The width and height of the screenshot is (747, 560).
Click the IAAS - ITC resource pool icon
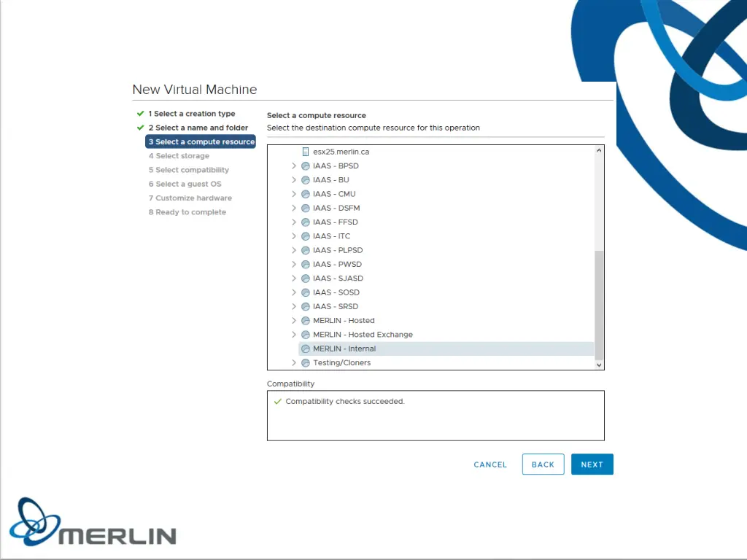(306, 236)
